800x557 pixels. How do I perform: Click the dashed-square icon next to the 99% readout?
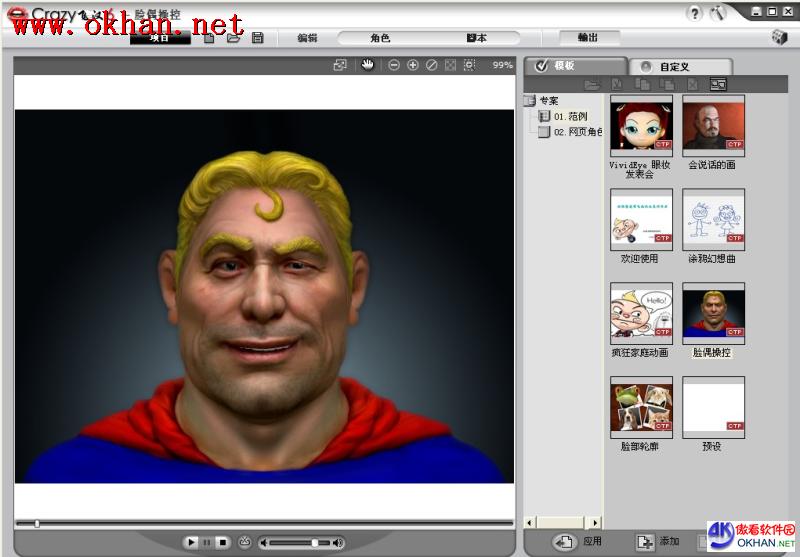(469, 65)
